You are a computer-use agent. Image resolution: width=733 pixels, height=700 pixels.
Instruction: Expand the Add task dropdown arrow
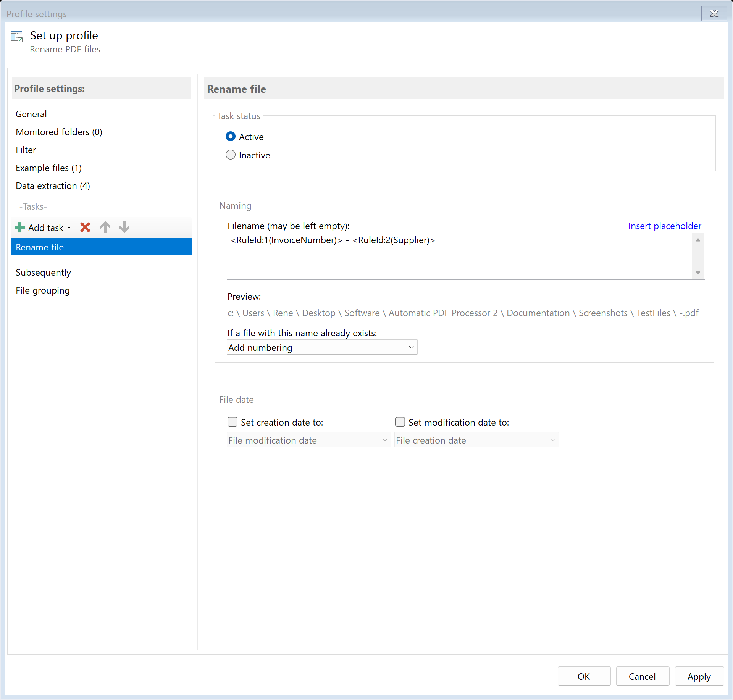tap(69, 227)
